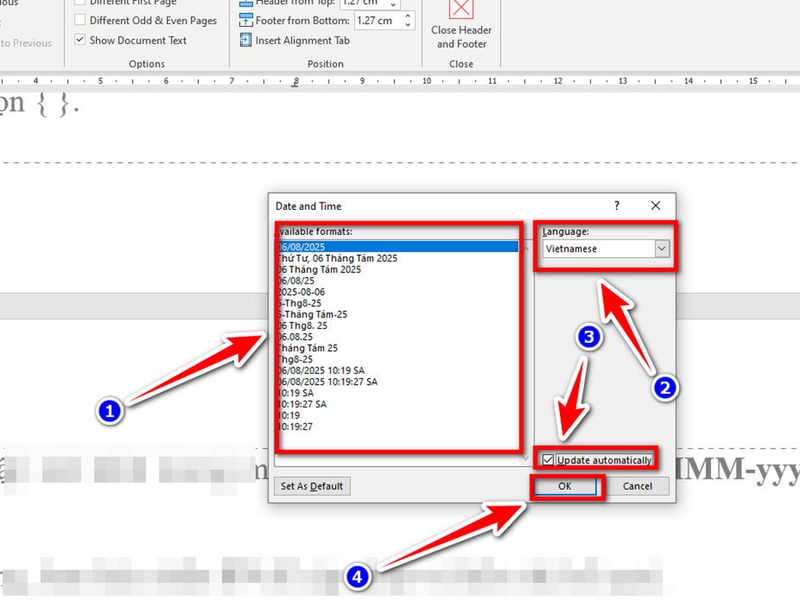Select the 06 Tháng Tám 2025 format
Image resolution: width=800 pixels, height=613 pixels.
(398, 269)
